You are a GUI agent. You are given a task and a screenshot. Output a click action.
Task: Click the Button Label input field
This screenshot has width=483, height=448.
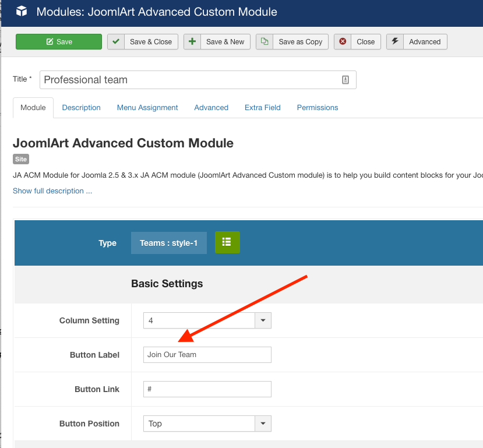pyautogui.click(x=207, y=355)
